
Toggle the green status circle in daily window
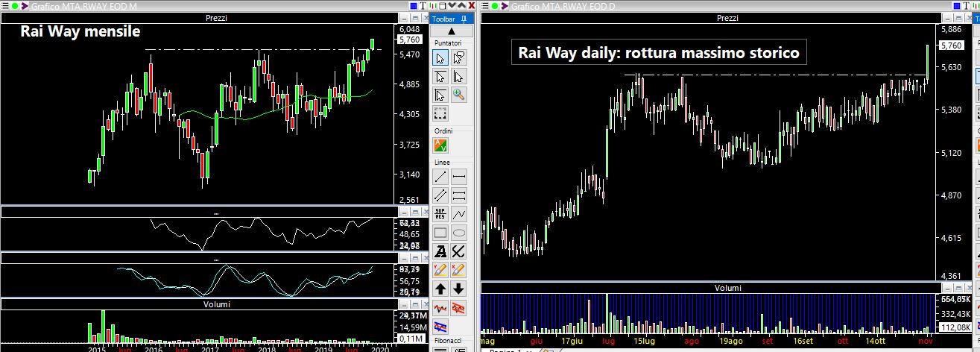495,6
